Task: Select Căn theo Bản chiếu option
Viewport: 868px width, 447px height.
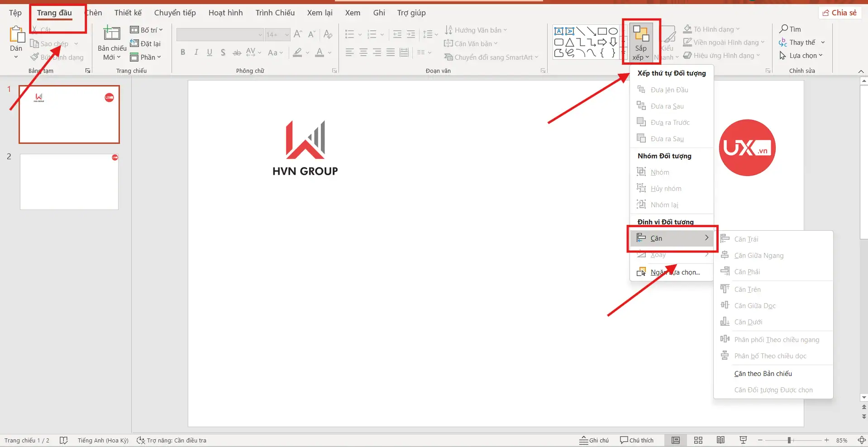Action: point(763,374)
